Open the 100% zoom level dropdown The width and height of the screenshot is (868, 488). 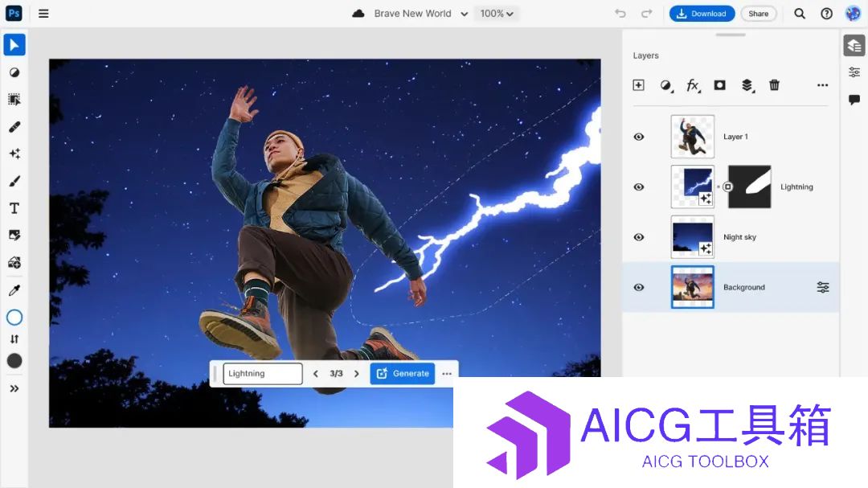(497, 14)
